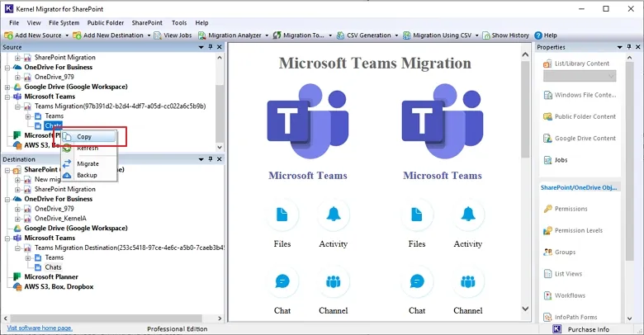644x335 pixels.
Task: Open Groups in the Properties panel
Action: (560, 252)
